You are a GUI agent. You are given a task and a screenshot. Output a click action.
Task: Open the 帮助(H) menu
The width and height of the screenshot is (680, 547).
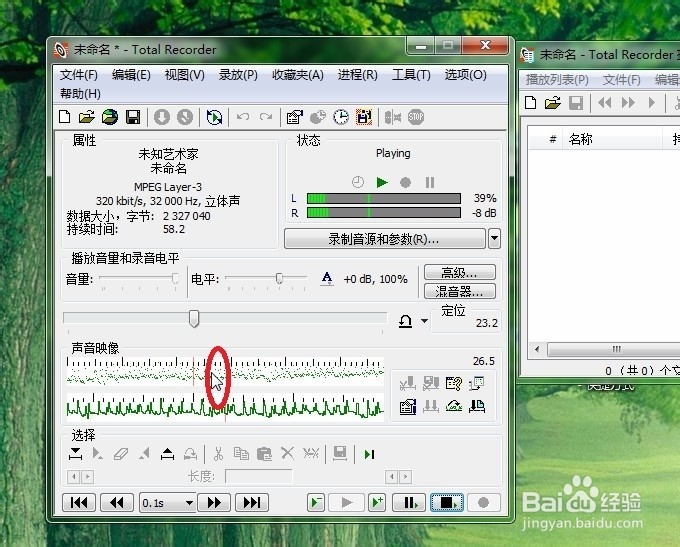click(80, 94)
